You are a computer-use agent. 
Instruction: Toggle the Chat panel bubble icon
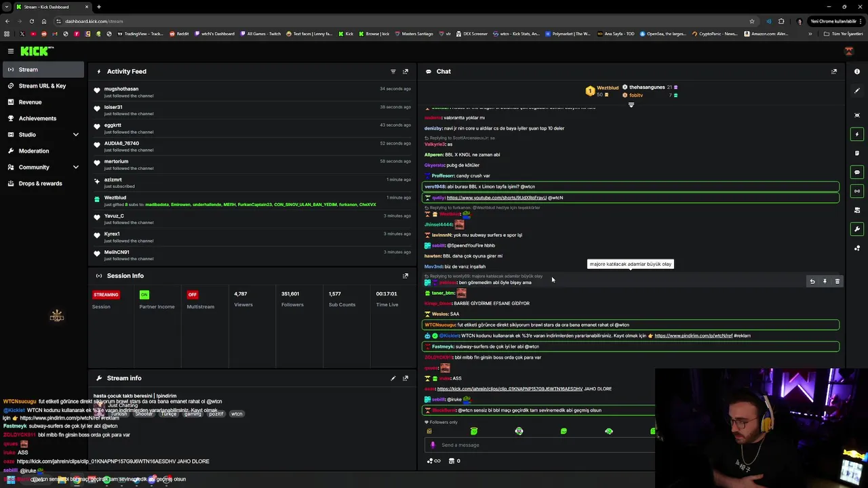pos(857,172)
